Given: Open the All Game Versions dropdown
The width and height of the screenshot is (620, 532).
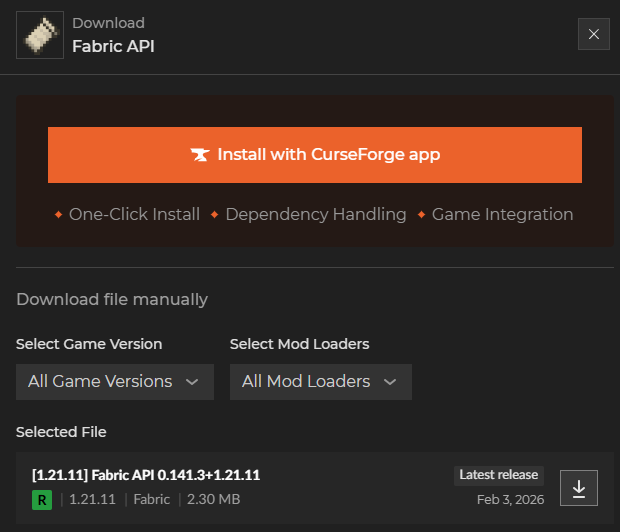Looking at the screenshot, I should [x=115, y=382].
